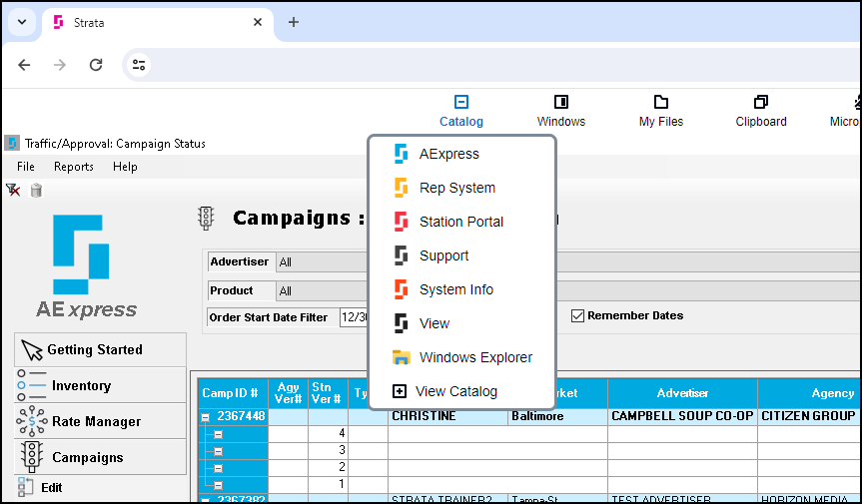
Task: Open Station Portal from Catalog menu
Action: [x=461, y=222]
